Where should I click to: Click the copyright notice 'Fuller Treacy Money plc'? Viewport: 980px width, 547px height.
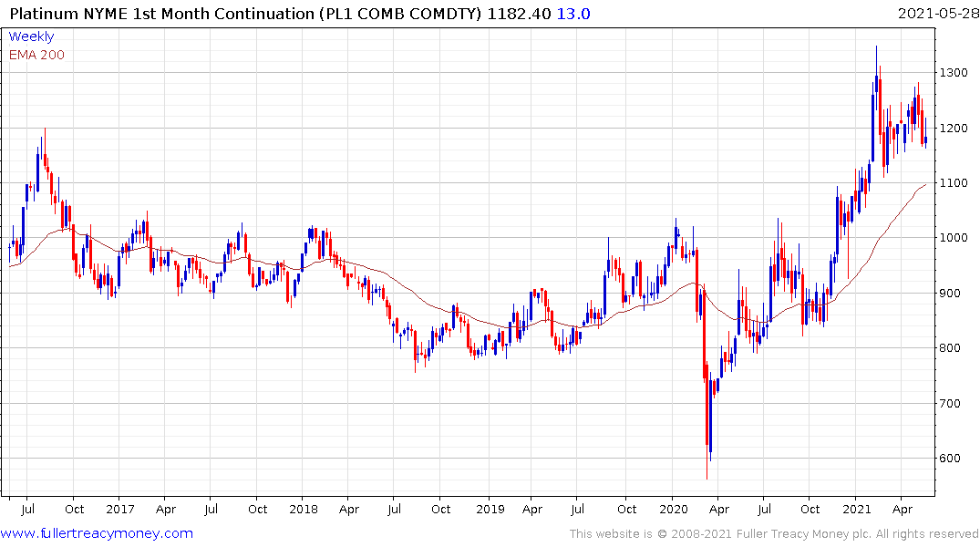tap(804, 534)
